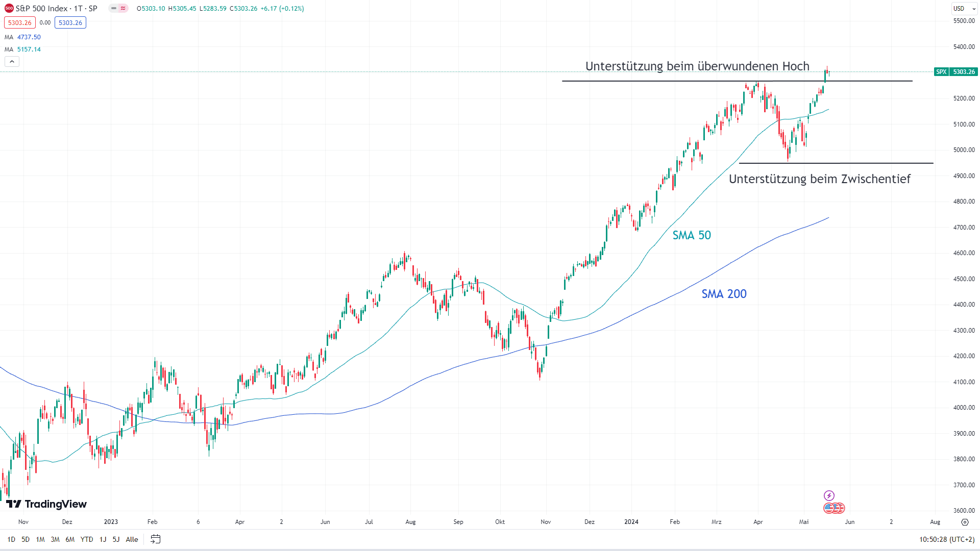This screenshot has height=551, width=980.
Task: Click the spread value 0.00
Action: pos(45,23)
